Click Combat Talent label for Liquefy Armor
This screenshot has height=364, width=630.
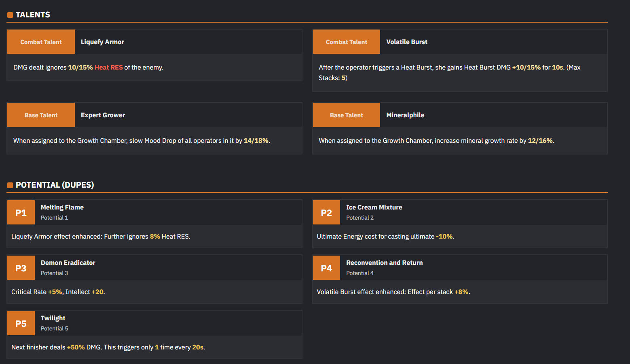[x=41, y=42]
